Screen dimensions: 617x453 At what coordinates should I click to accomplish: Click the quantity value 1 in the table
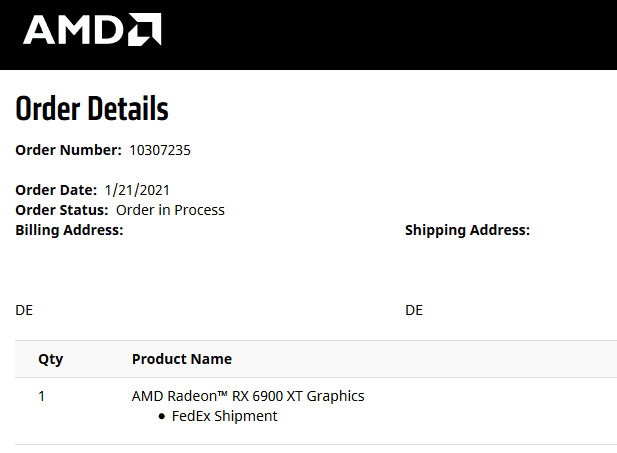(x=42, y=396)
